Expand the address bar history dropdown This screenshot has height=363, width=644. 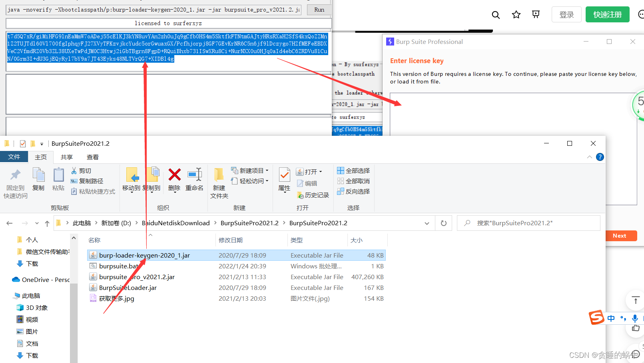pyautogui.click(x=427, y=223)
